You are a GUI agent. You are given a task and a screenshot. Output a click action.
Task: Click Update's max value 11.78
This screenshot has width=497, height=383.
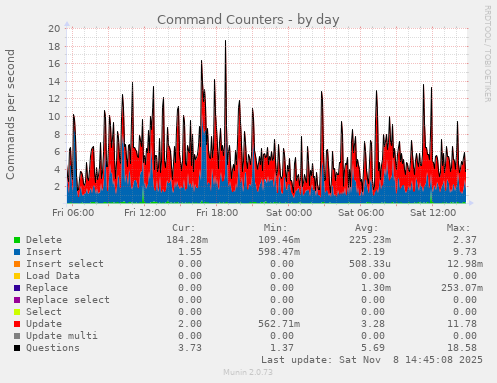pyautogui.click(x=462, y=324)
